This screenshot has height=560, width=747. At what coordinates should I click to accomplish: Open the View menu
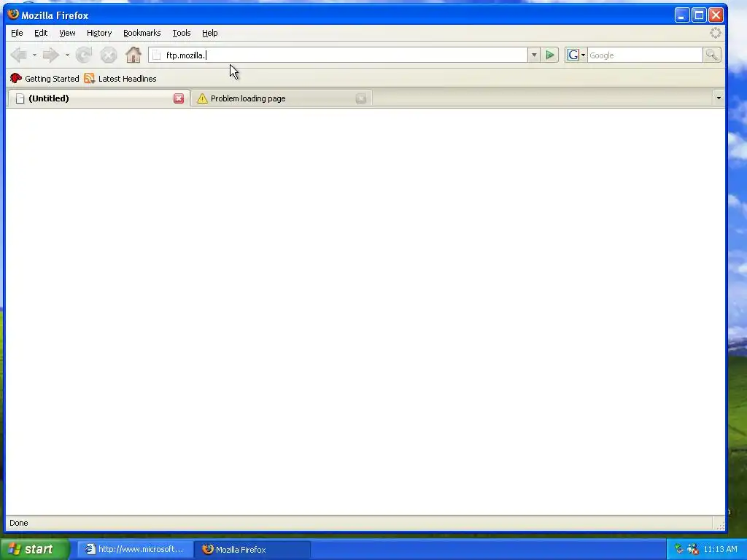coord(67,33)
